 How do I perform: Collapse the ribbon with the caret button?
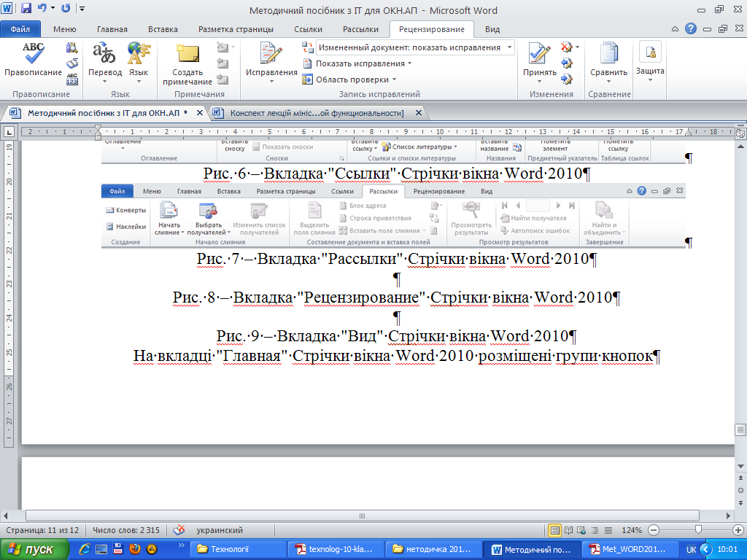point(675,29)
